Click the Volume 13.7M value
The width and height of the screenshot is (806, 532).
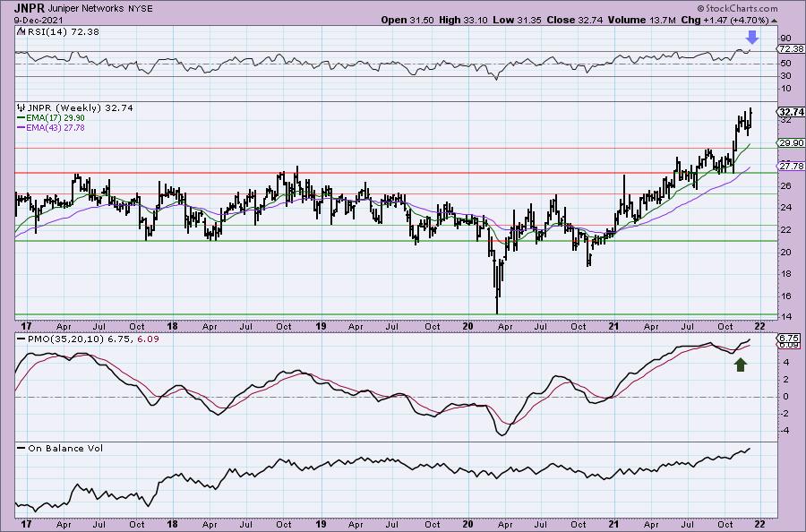coord(641,20)
